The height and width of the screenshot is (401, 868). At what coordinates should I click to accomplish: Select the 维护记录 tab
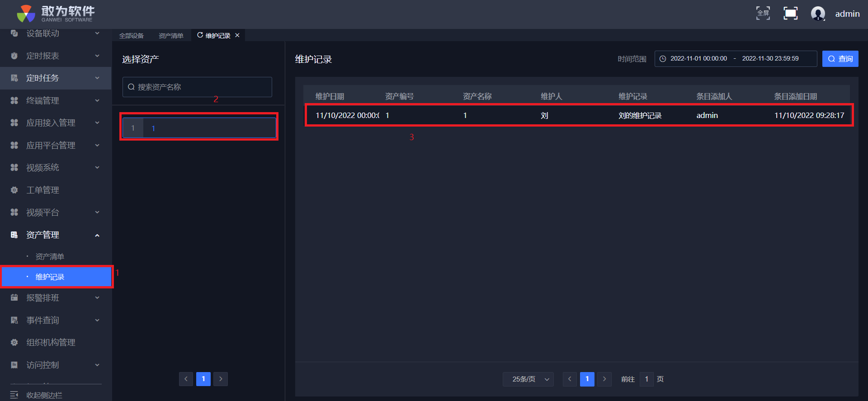(x=218, y=36)
